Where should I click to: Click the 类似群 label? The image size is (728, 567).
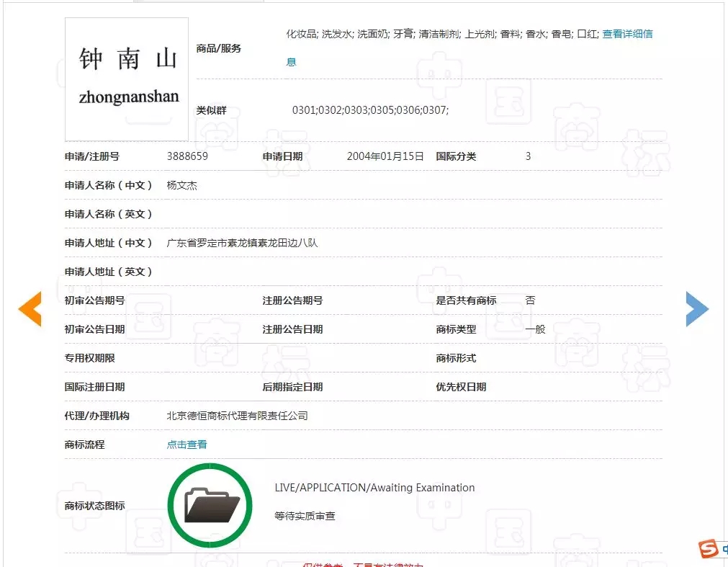(211, 110)
